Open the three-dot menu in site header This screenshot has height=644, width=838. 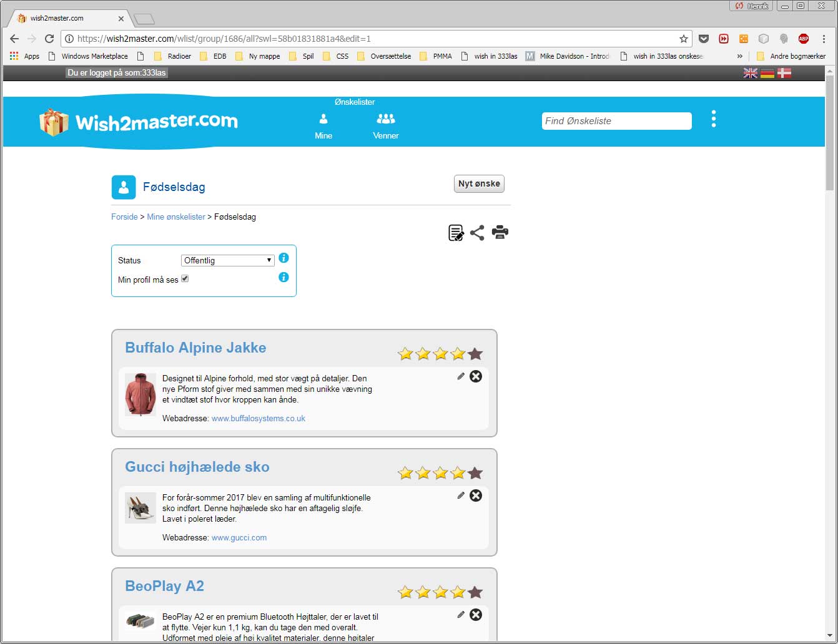point(714,119)
